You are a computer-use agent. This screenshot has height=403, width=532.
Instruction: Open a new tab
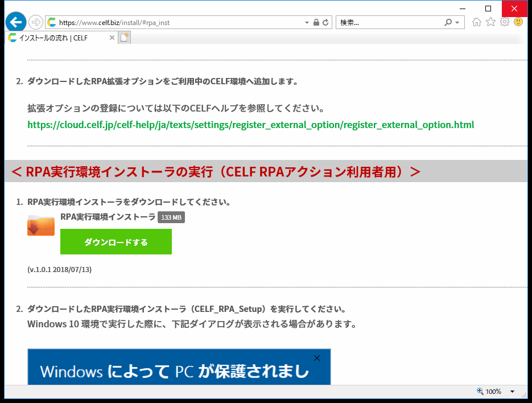(x=124, y=38)
